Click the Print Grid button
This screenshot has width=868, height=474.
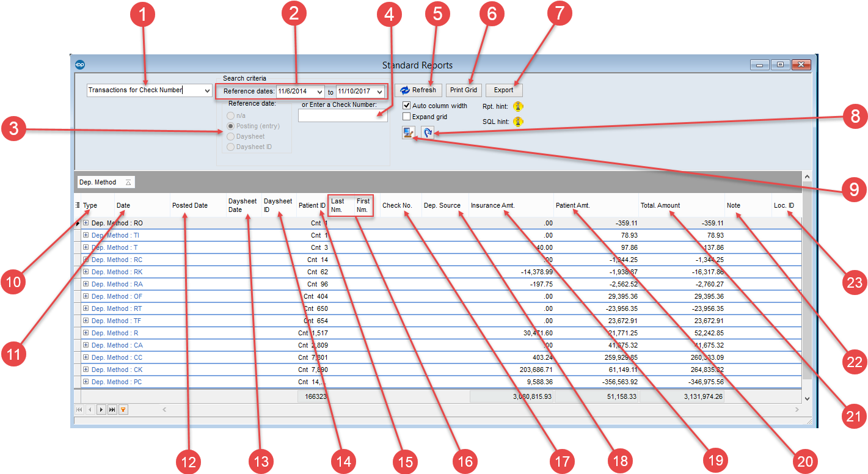click(x=464, y=90)
